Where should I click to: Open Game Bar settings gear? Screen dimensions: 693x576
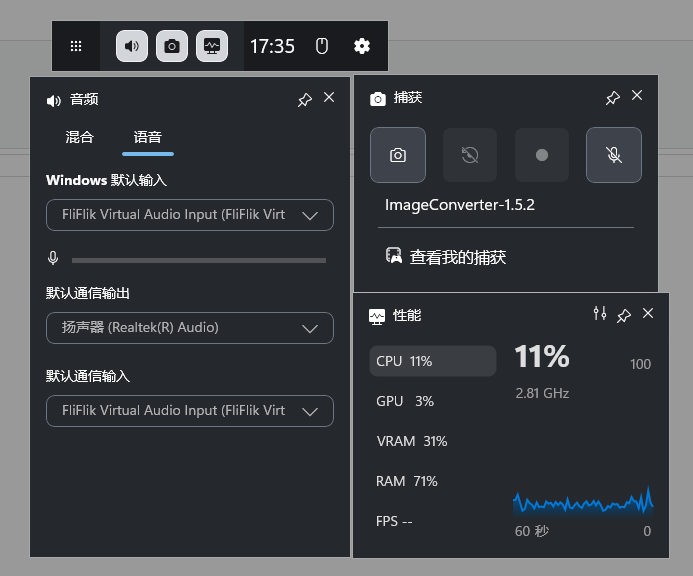click(x=362, y=46)
